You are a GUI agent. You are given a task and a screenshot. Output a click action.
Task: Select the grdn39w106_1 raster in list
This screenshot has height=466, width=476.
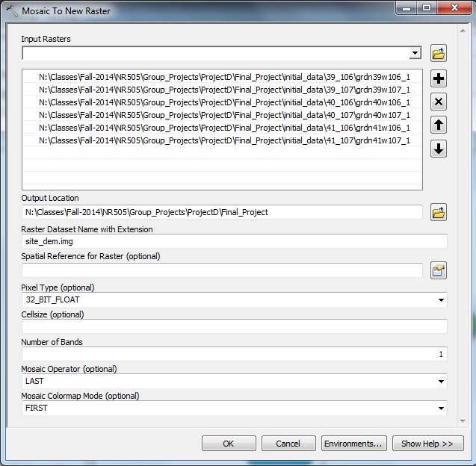224,76
